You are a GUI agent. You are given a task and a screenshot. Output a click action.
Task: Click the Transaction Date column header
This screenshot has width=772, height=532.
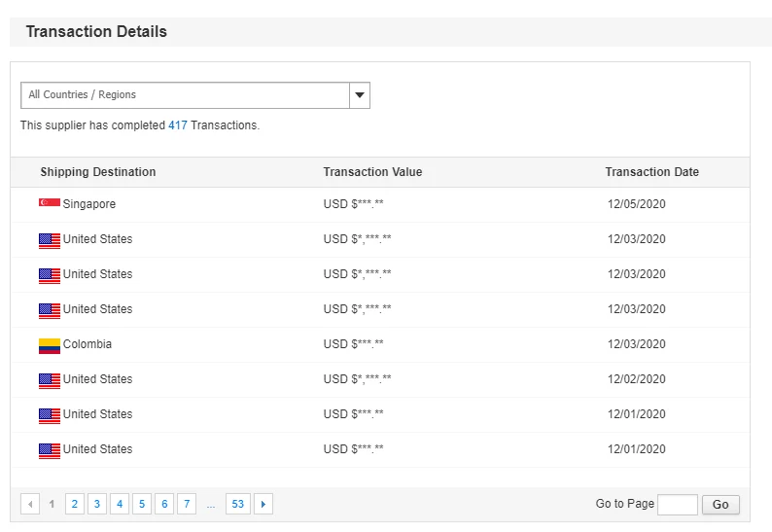[651, 172]
